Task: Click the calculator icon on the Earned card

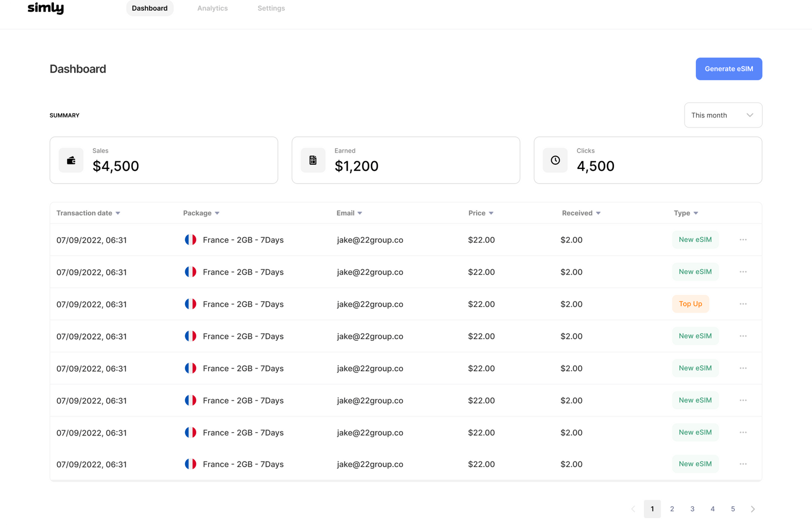Action: [313, 160]
